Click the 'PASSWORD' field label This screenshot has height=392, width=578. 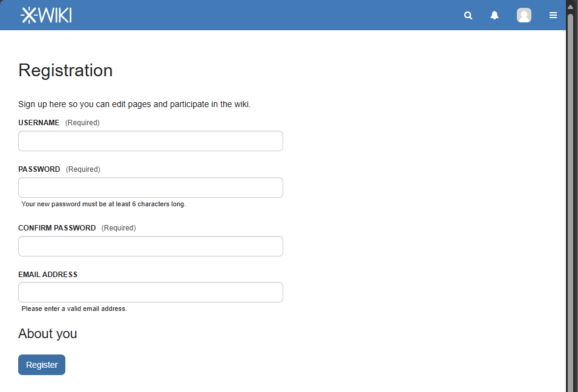click(x=39, y=169)
